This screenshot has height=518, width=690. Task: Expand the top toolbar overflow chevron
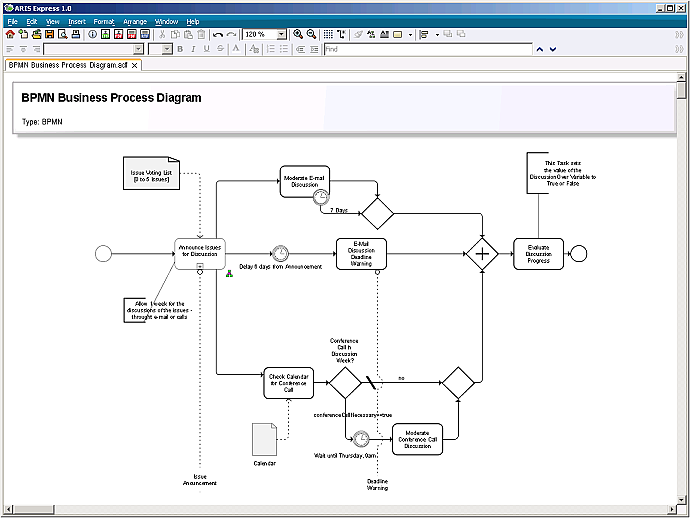(679, 34)
